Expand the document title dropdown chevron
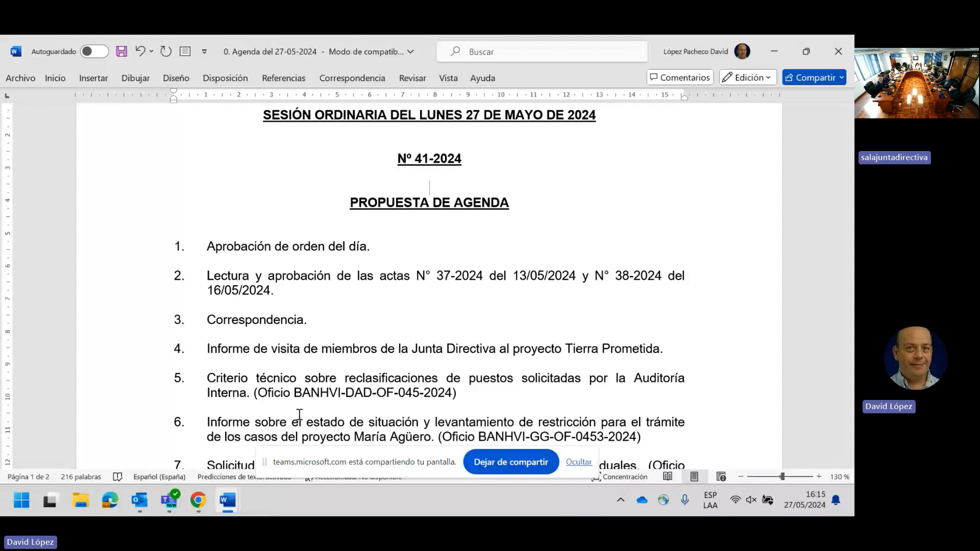The height and width of the screenshot is (551, 980). [411, 52]
